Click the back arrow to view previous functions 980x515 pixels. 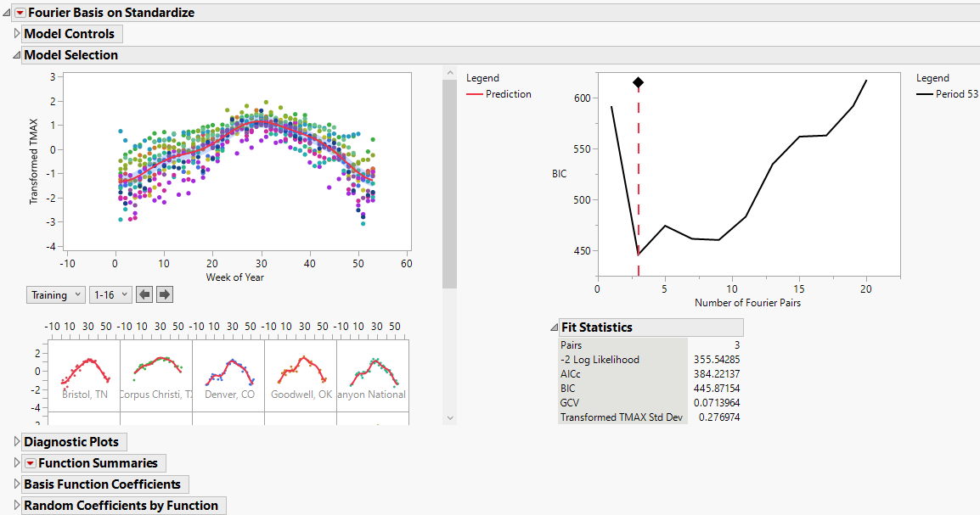tap(145, 294)
